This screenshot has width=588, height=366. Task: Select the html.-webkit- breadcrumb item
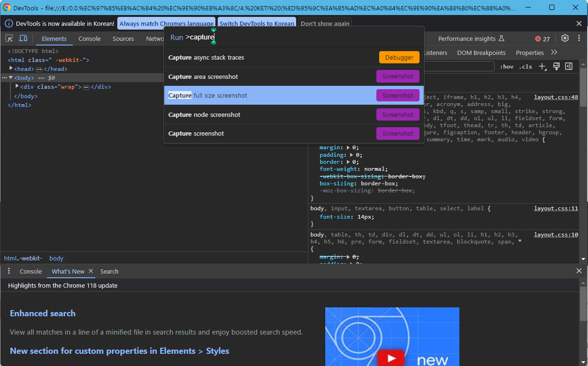click(23, 258)
